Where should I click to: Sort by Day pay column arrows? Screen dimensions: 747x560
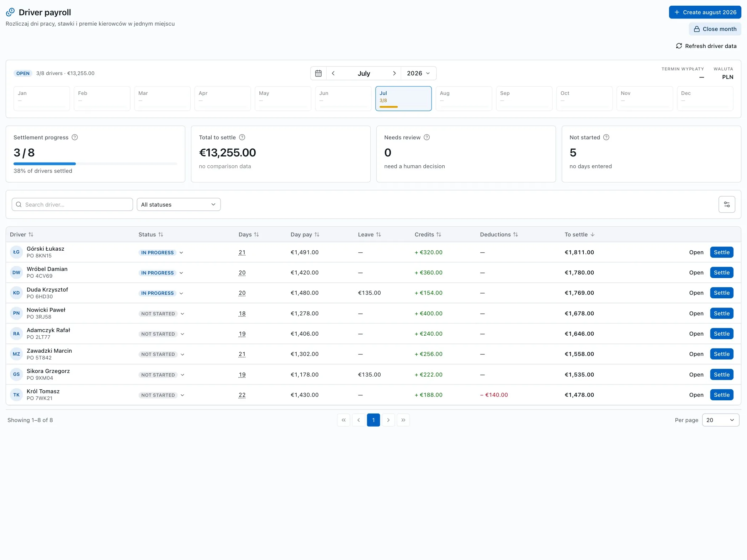pos(317,234)
